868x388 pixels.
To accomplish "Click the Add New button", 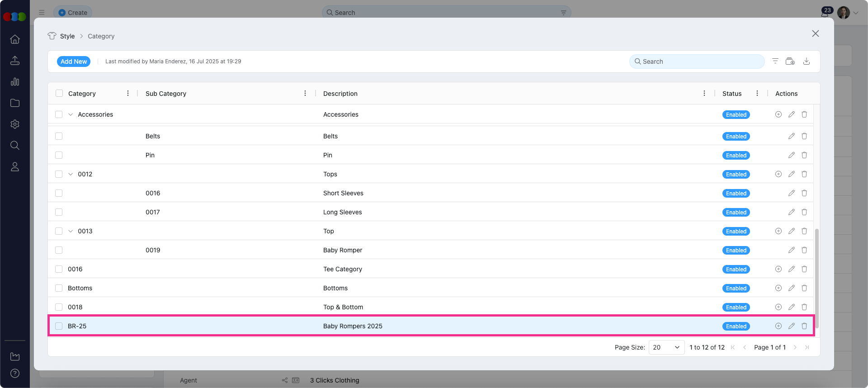I will click(x=74, y=62).
